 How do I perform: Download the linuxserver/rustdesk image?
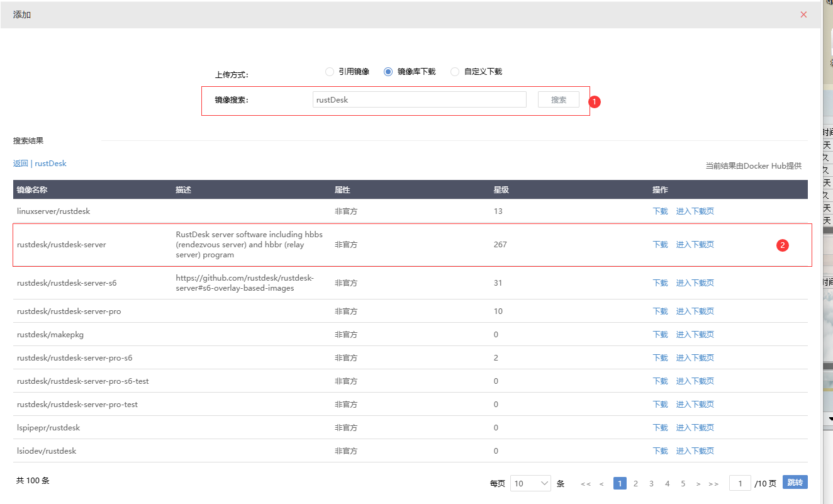(660, 211)
